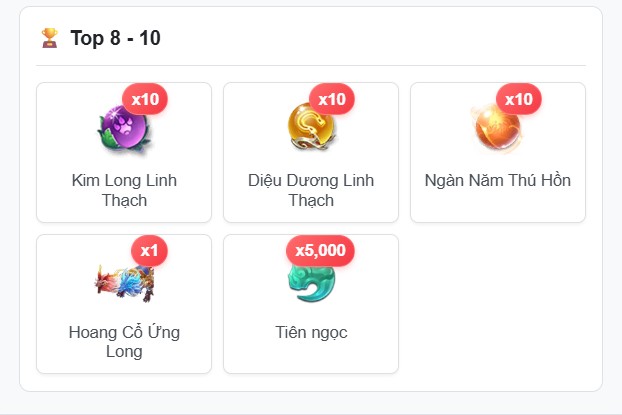622x415 pixels.
Task: Select the Tiên ngọc reward card
Action: click(x=311, y=304)
